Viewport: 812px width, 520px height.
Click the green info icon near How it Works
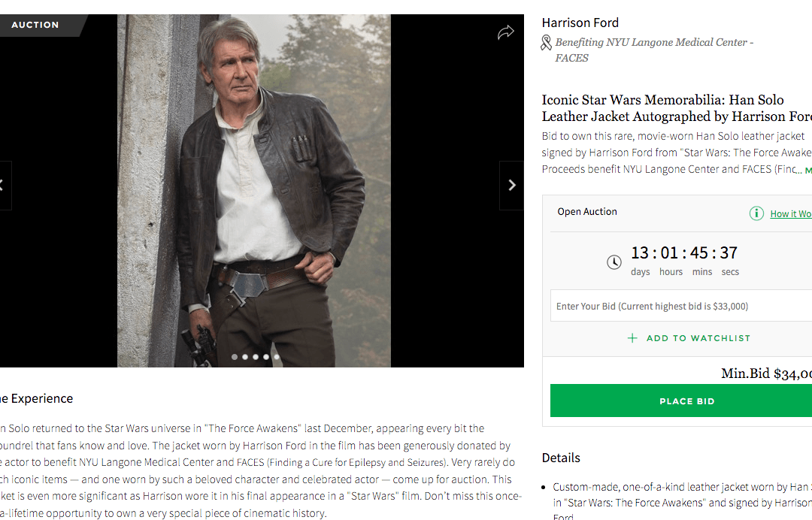[x=756, y=213]
